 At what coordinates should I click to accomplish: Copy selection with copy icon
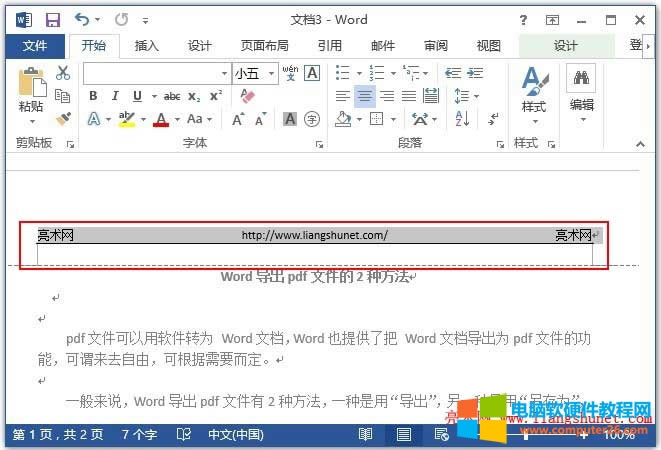pyautogui.click(x=63, y=96)
